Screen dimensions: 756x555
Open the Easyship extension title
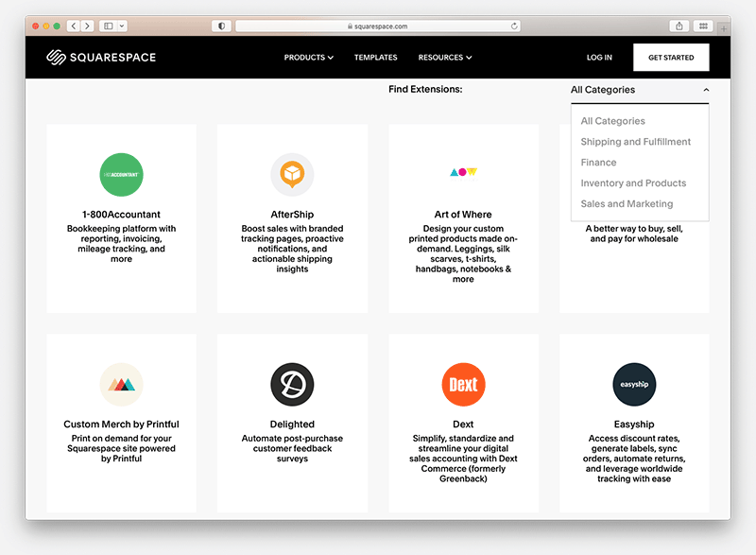point(634,425)
